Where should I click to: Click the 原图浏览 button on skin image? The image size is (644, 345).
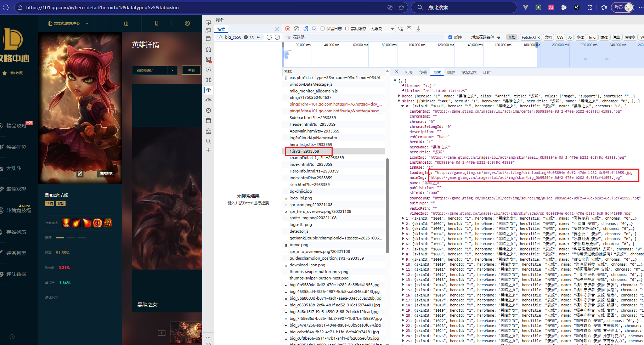point(106,174)
